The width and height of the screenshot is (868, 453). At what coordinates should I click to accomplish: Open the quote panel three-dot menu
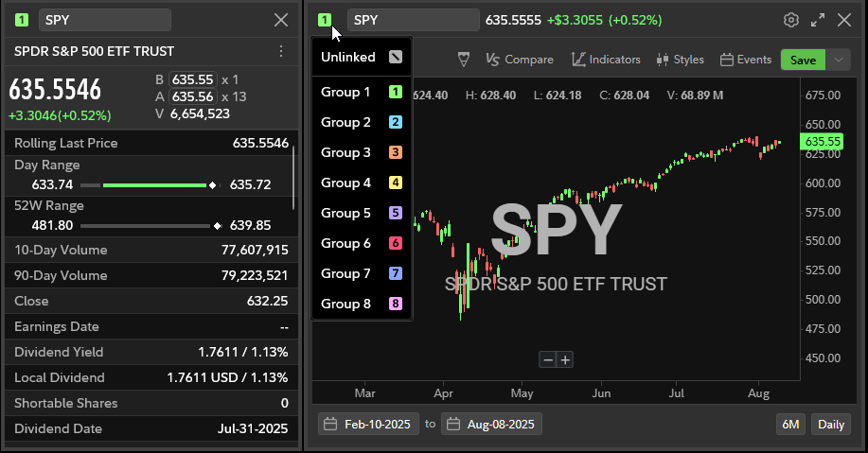[x=280, y=51]
